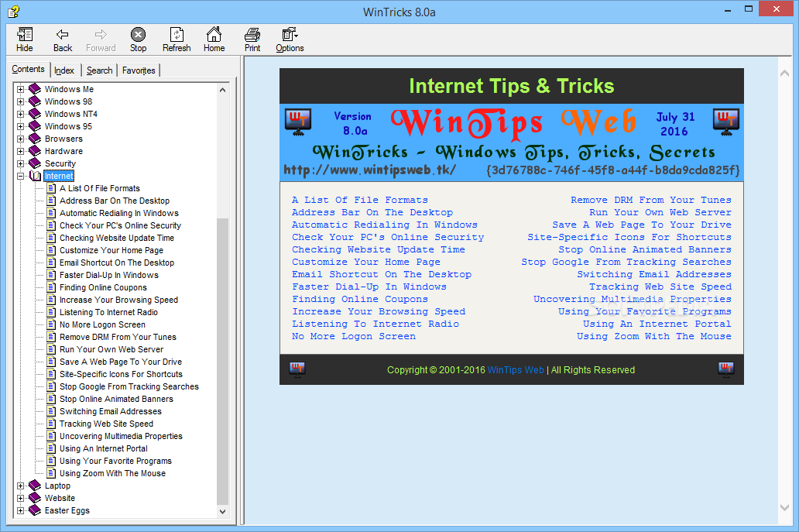Click the Easter Eggs book icon
799x532 pixels.
pos(35,510)
